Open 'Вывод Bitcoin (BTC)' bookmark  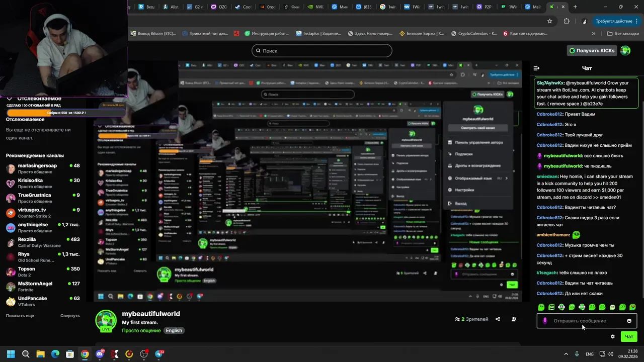(153, 33)
